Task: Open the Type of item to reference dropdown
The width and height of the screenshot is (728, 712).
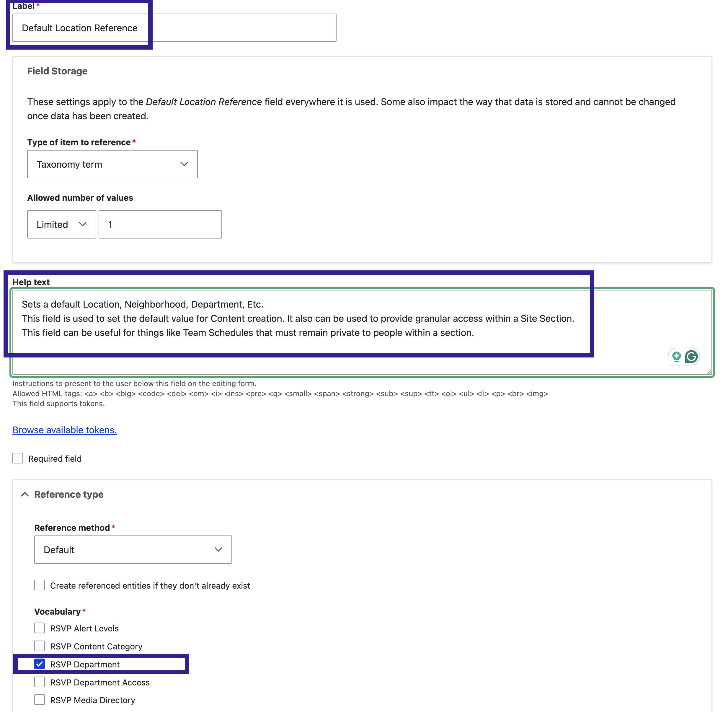Action: click(112, 164)
